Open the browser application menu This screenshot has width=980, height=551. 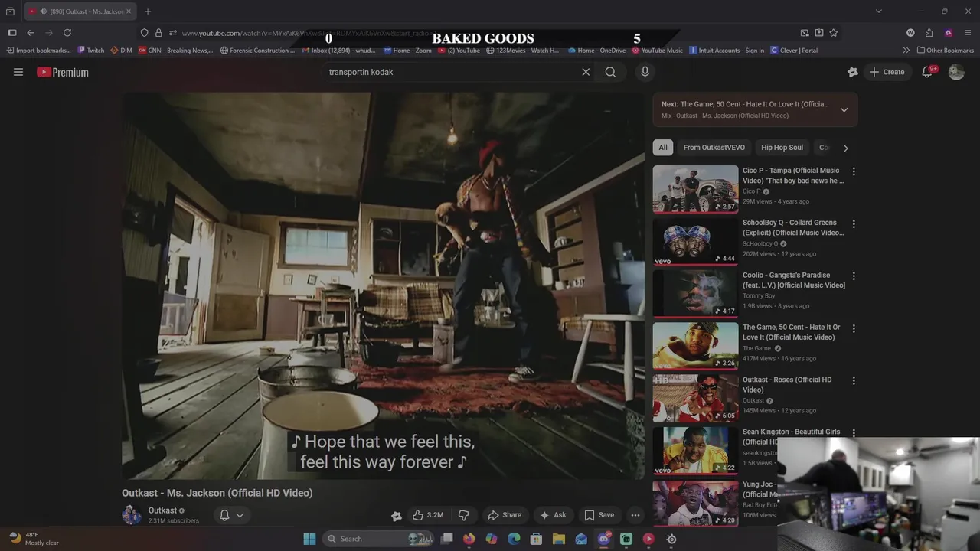tap(968, 33)
